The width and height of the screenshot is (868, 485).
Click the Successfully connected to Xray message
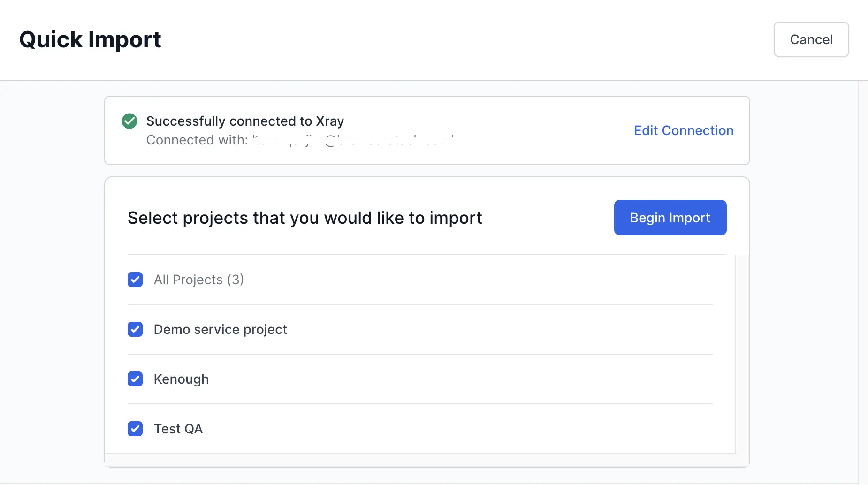245,121
